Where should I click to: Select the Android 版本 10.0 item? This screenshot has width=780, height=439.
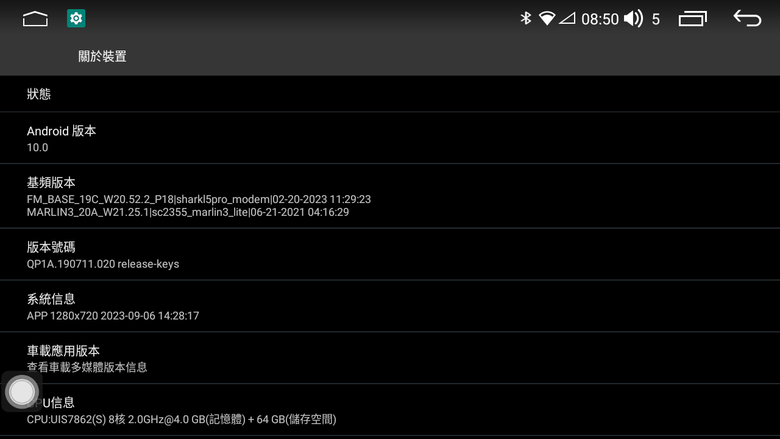(x=390, y=138)
